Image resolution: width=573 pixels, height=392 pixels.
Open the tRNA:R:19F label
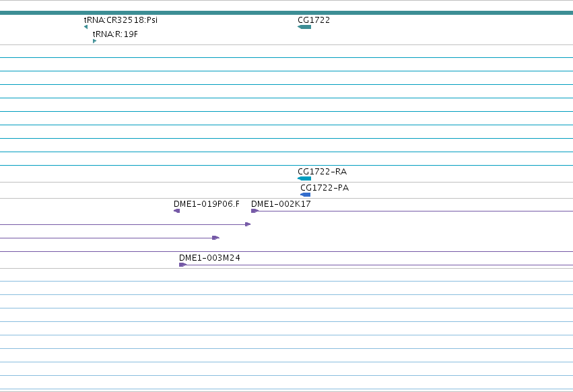pos(116,34)
